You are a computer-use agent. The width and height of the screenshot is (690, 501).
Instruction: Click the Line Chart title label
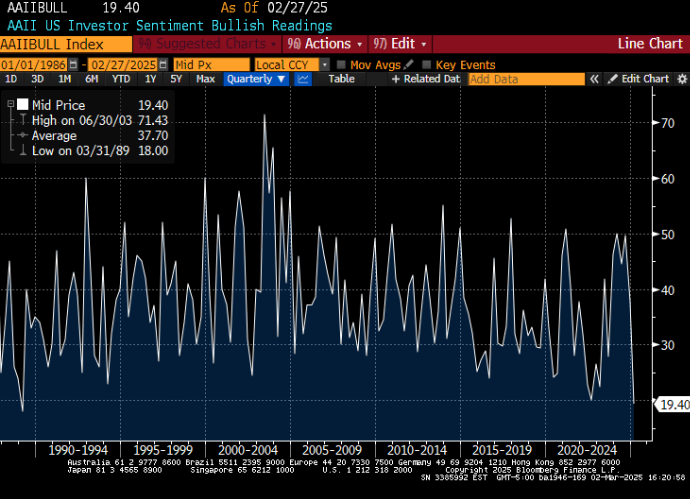point(650,44)
